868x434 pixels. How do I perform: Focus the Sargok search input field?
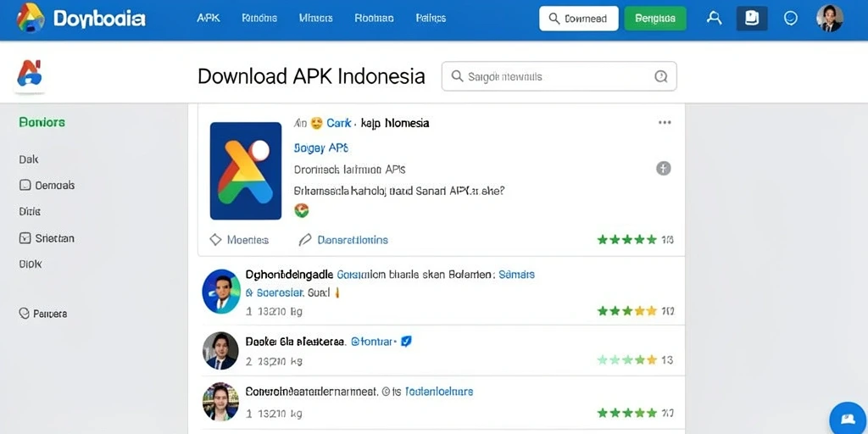pyautogui.click(x=559, y=76)
